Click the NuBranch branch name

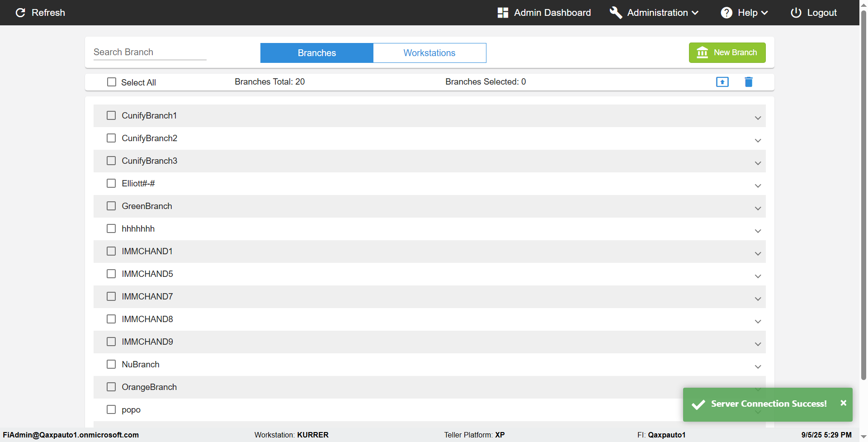pos(141,364)
